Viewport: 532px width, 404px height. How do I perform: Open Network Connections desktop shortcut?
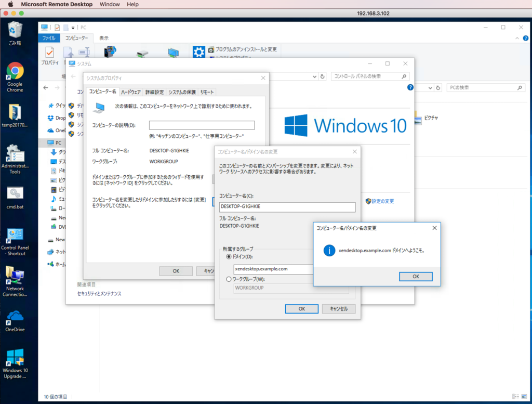pyautogui.click(x=15, y=282)
